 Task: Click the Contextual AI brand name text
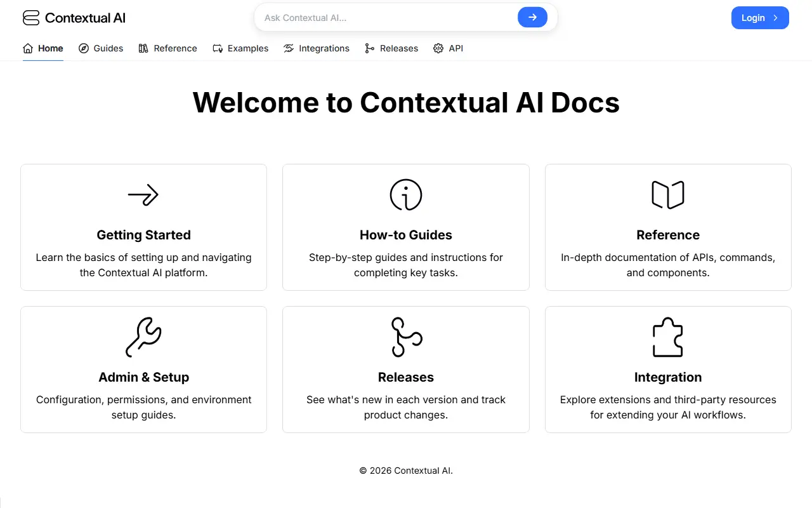(85, 18)
